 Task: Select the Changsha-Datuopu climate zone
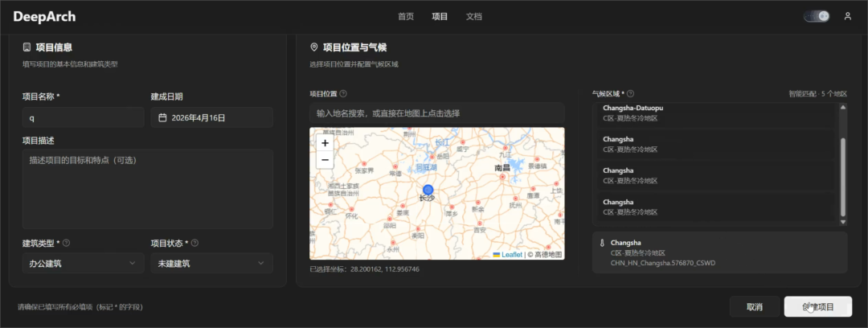tap(716, 113)
